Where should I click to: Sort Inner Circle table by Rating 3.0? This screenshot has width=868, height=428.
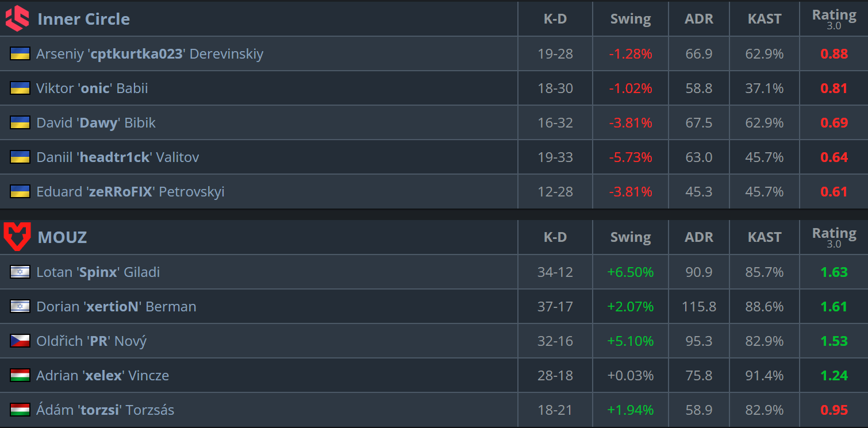(x=834, y=19)
